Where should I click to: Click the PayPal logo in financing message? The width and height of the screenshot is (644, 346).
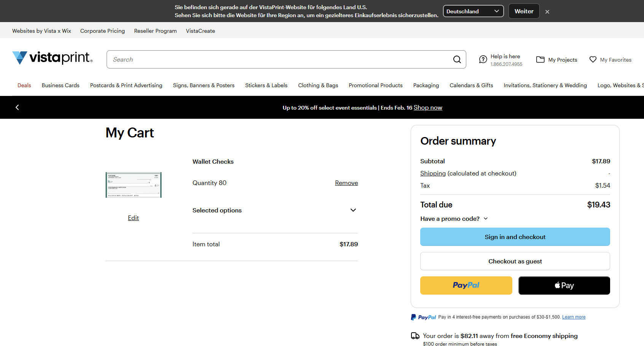coord(424,317)
